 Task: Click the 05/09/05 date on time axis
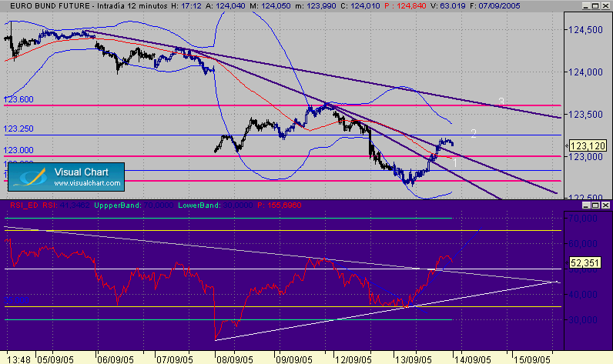point(55,359)
